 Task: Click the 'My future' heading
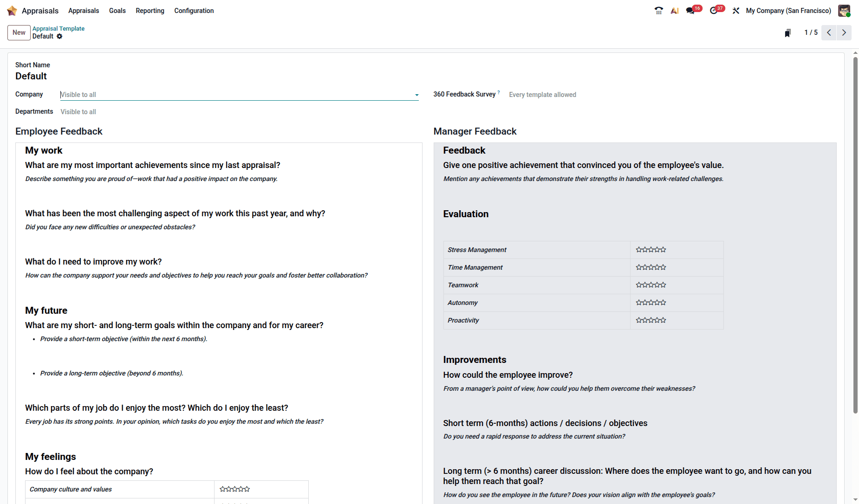(46, 310)
